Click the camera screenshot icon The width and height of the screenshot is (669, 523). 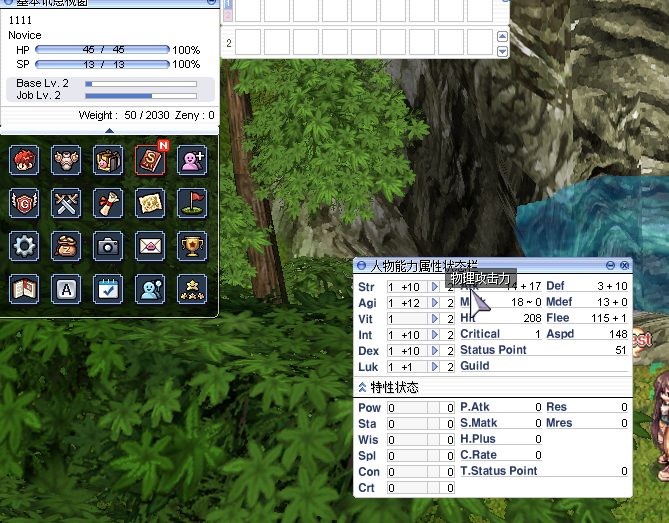(108, 246)
